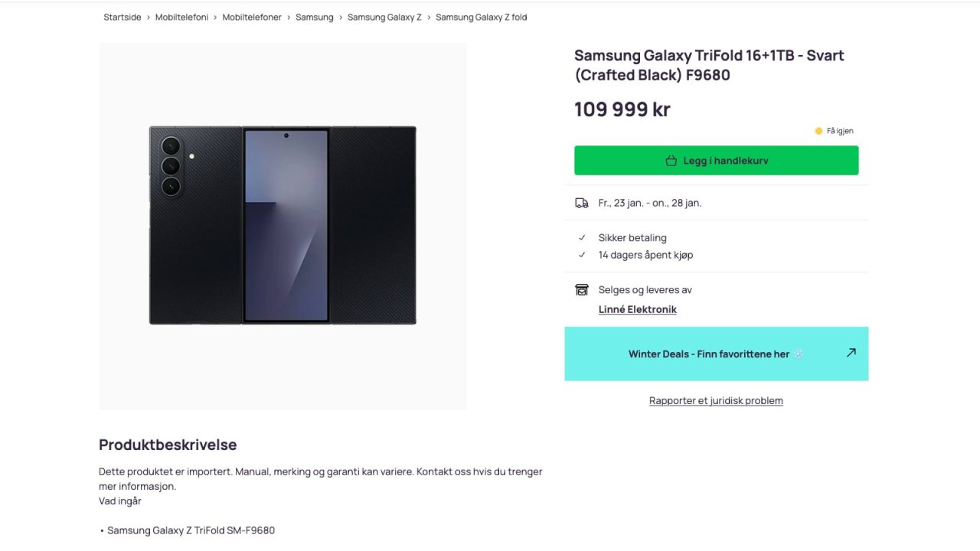Click the basket icon on the green button
The image size is (980, 551).
pyautogui.click(x=671, y=161)
